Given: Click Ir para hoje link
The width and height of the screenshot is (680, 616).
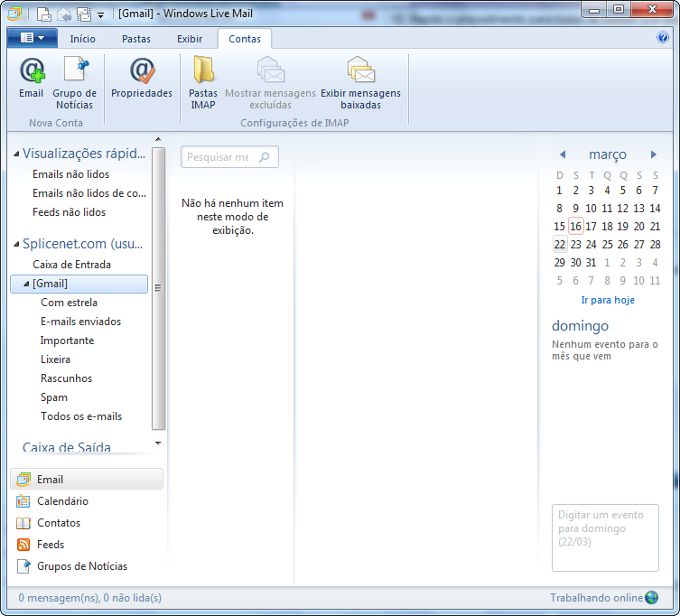Looking at the screenshot, I should [x=608, y=300].
